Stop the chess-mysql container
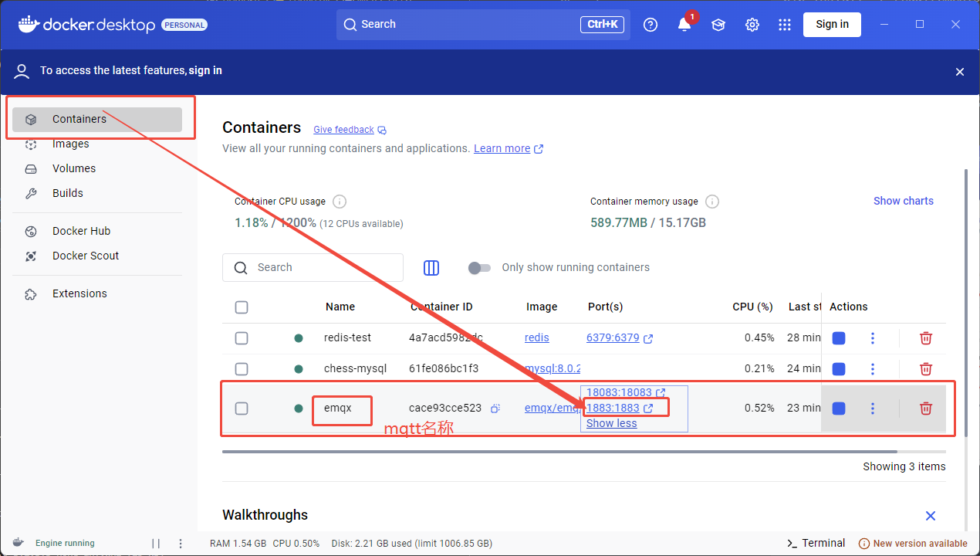980x556 pixels. coord(839,369)
